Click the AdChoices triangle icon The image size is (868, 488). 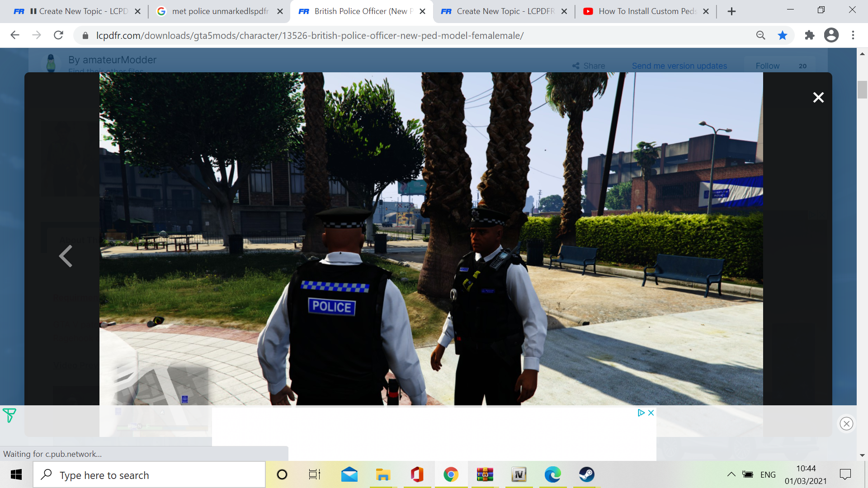click(641, 413)
